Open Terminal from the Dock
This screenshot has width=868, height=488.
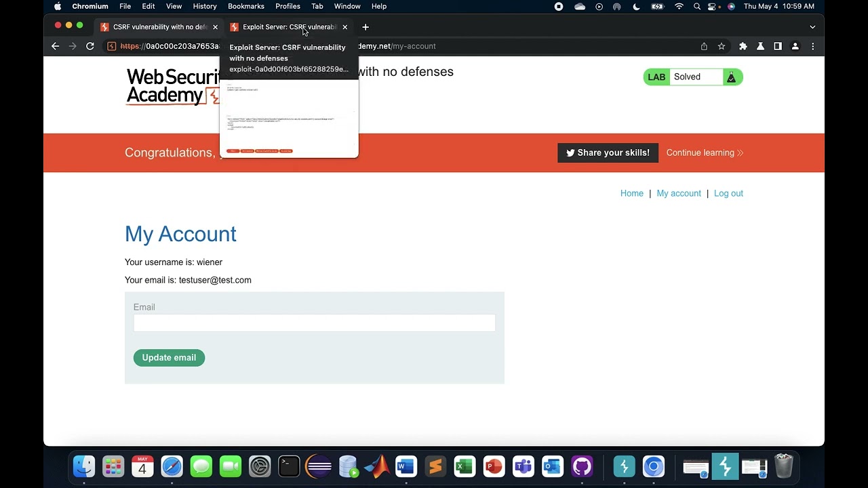point(289,466)
